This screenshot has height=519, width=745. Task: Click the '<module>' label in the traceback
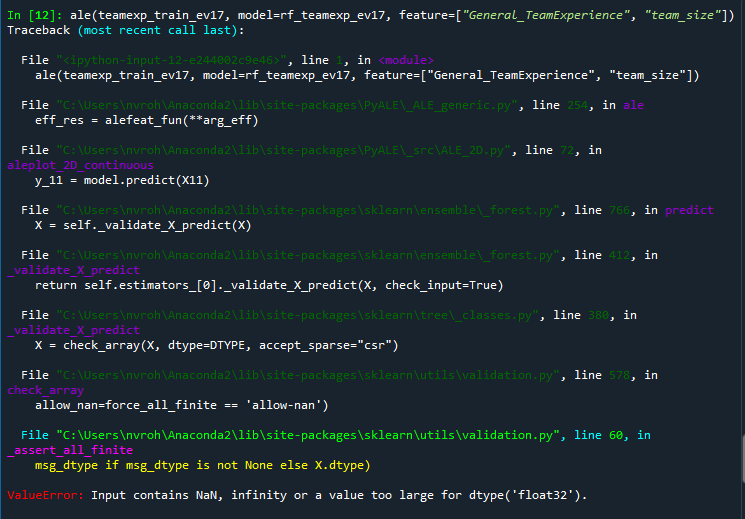pyautogui.click(x=406, y=60)
